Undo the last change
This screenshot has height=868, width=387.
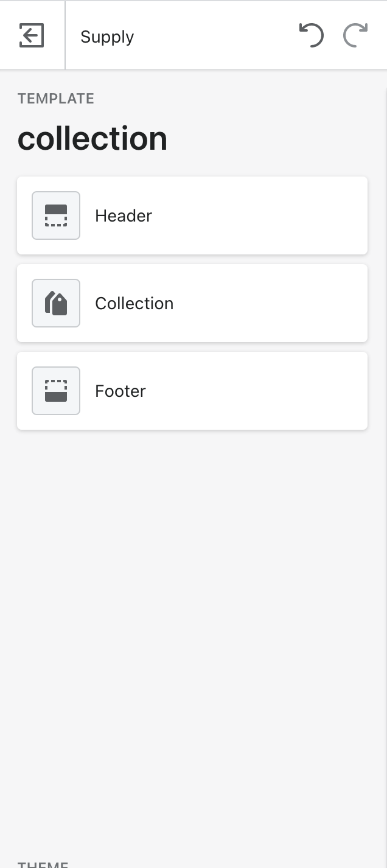tap(311, 35)
